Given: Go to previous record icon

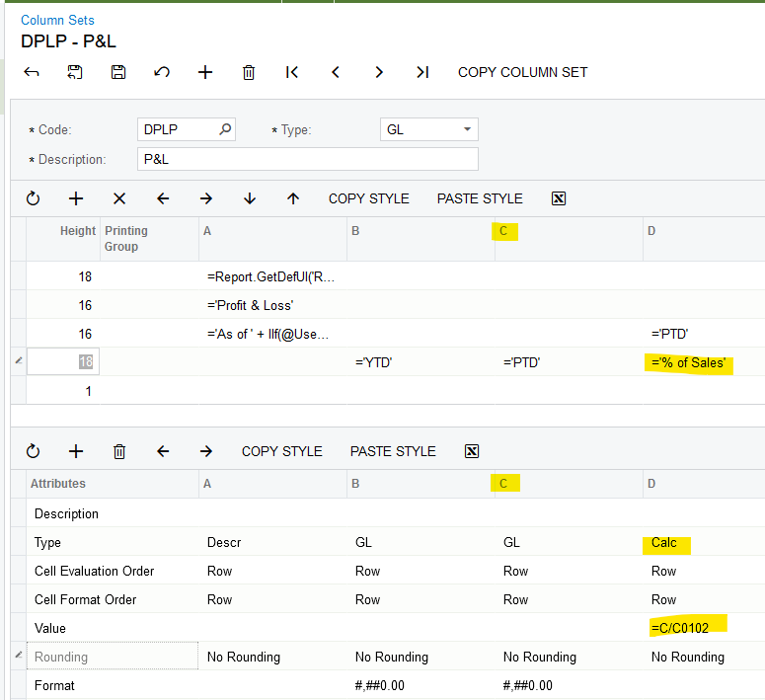Looking at the screenshot, I should point(336,72).
